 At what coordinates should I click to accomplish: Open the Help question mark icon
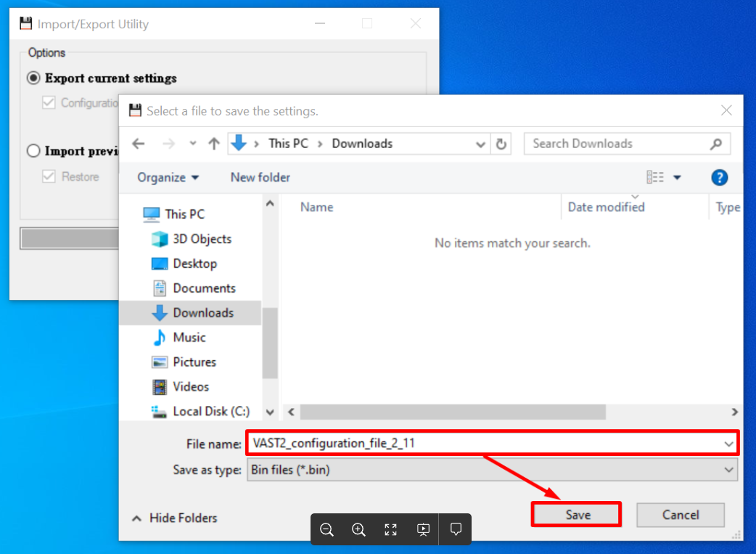pyautogui.click(x=719, y=177)
